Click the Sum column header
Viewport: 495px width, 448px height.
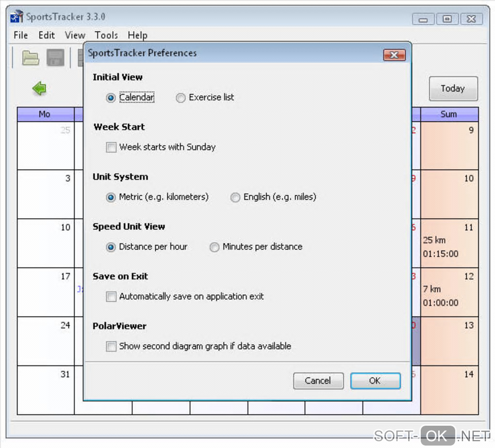[x=449, y=114]
